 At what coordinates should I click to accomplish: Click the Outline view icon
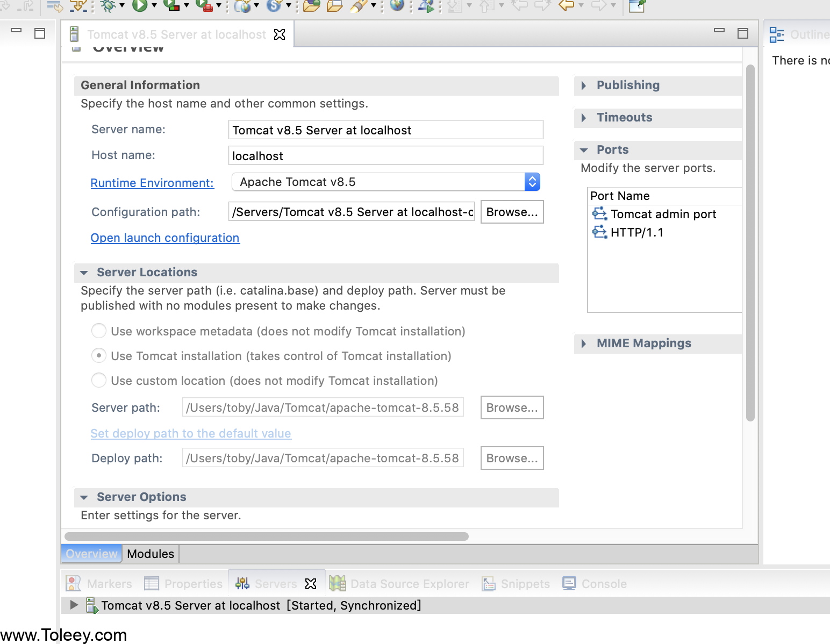pos(777,35)
